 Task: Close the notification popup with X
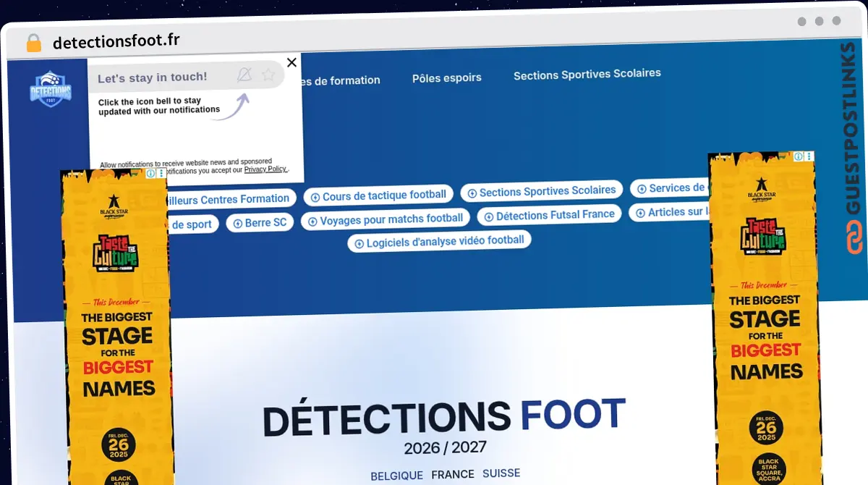292,62
